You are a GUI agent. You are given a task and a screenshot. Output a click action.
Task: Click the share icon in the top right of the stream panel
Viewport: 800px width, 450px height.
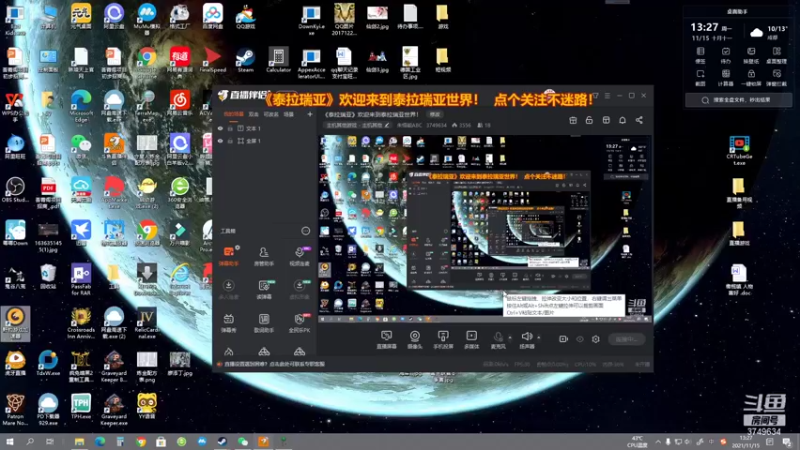tap(639, 120)
